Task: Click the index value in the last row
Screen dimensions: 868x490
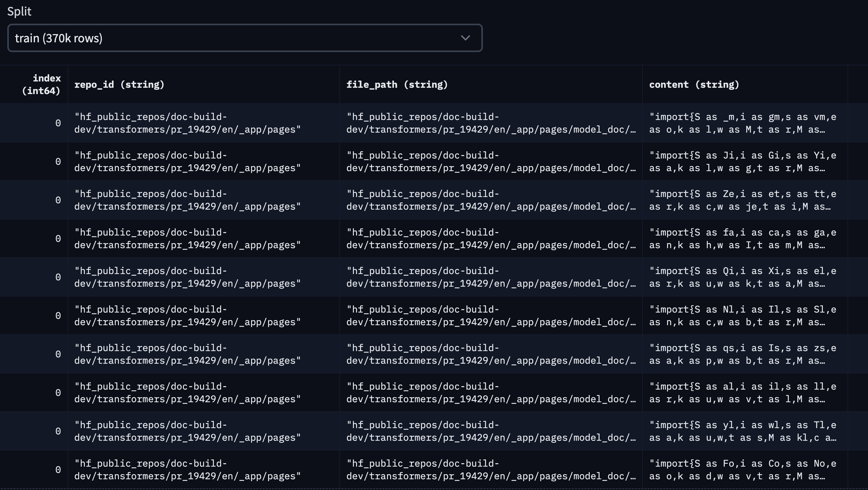Action: tap(58, 469)
